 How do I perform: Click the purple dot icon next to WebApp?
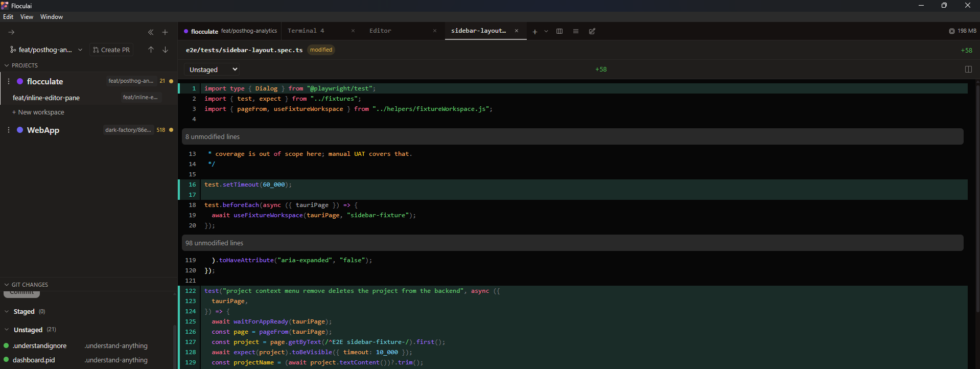click(20, 130)
